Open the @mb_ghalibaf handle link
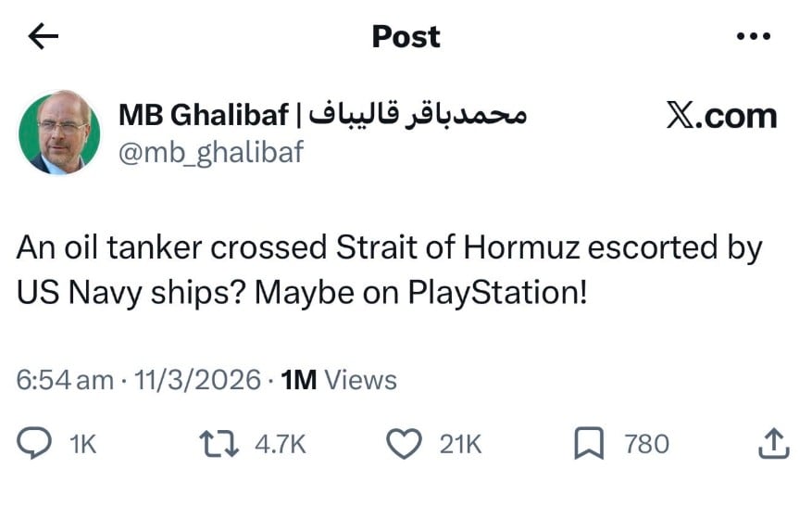Screen dimensions: 812x506 pos(210,152)
